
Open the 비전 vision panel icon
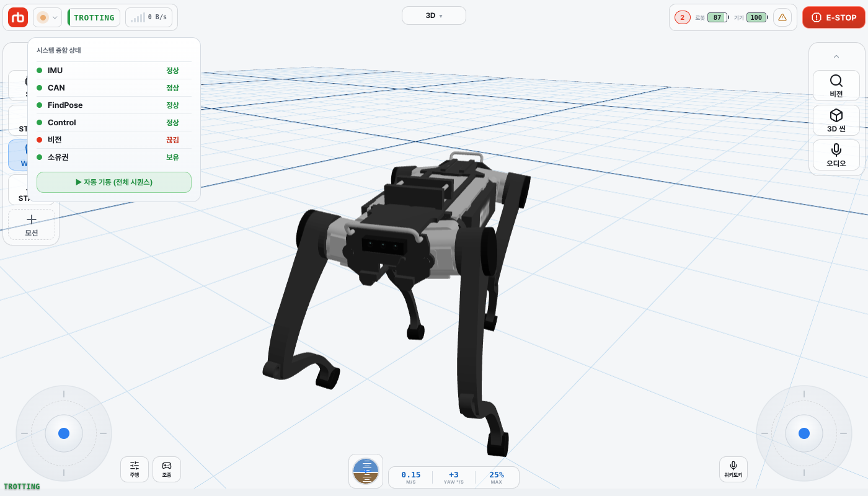[836, 86]
